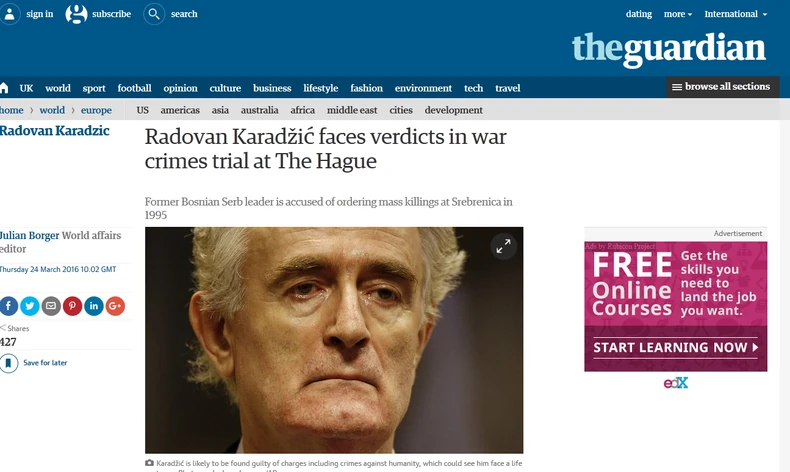Expand article photo to fullscreen

click(503, 246)
